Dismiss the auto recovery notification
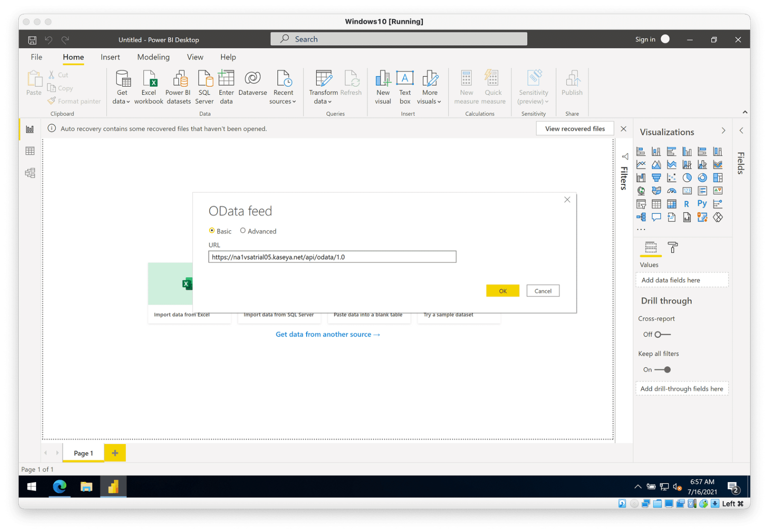Image resolution: width=769 pixels, height=532 pixels. pyautogui.click(x=623, y=129)
